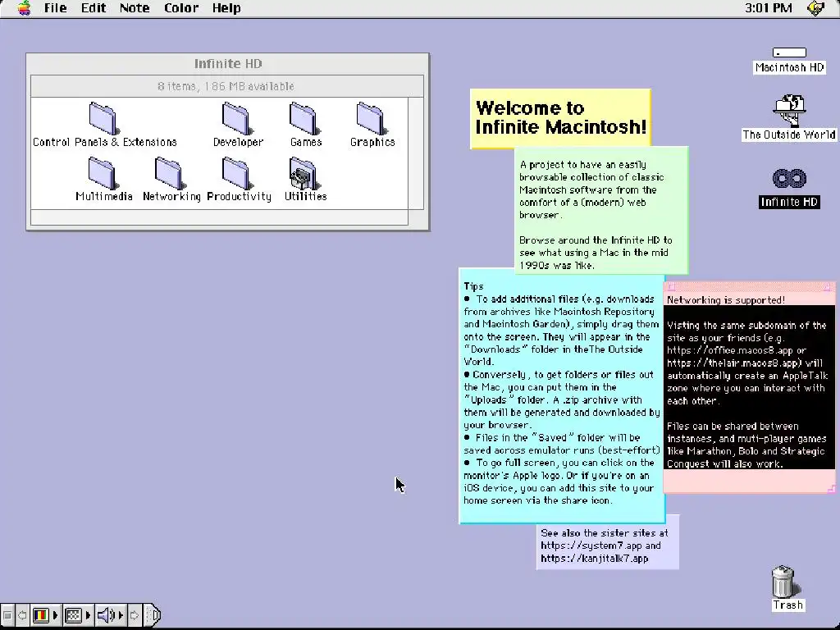840x630 pixels.
Task: Collapse the control strip using its end tab
Action: point(153,615)
